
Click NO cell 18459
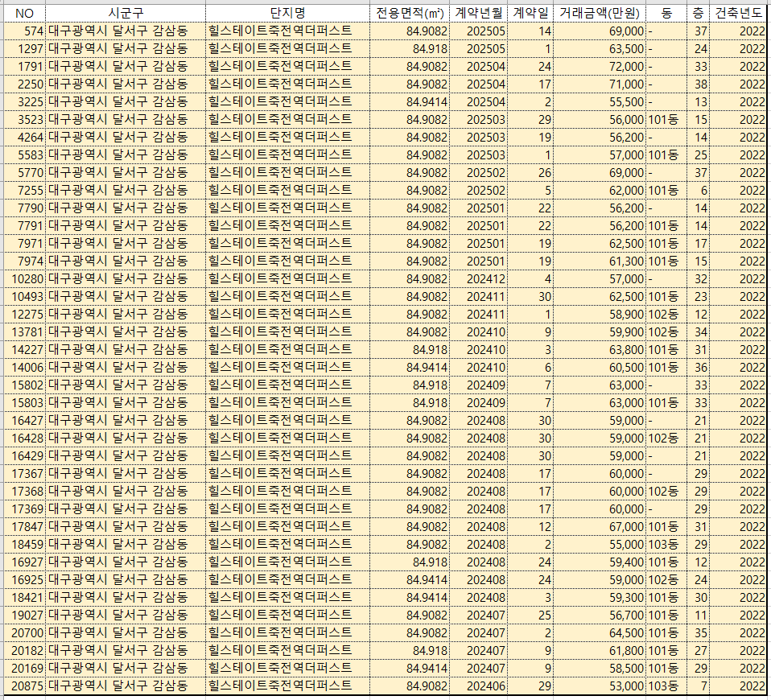(25, 544)
